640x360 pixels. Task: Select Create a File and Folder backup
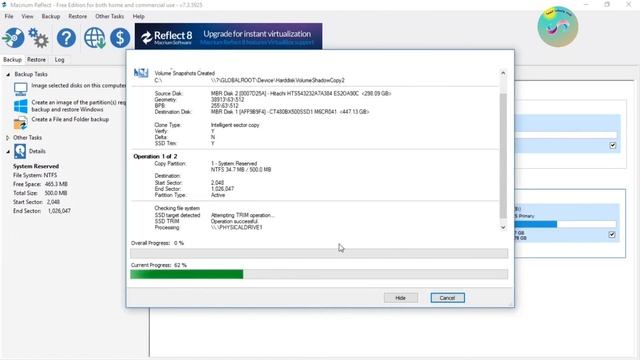click(70, 119)
